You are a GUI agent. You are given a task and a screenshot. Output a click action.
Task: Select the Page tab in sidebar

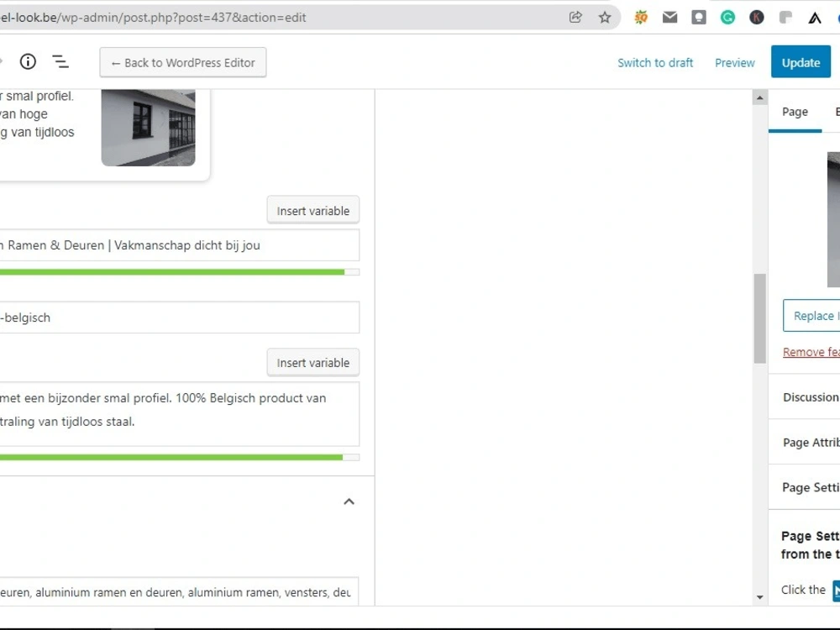(795, 112)
